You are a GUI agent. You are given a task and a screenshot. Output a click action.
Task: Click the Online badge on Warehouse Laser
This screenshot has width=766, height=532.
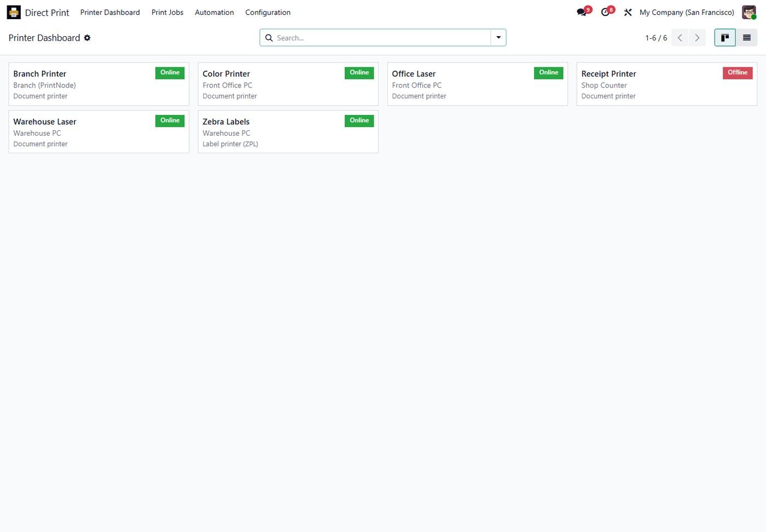170,120
